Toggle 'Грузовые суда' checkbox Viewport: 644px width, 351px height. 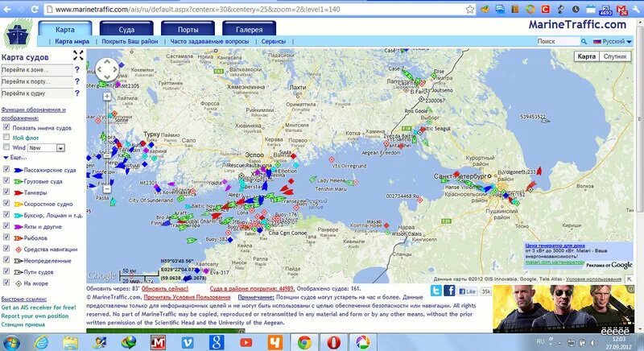pos(6,180)
